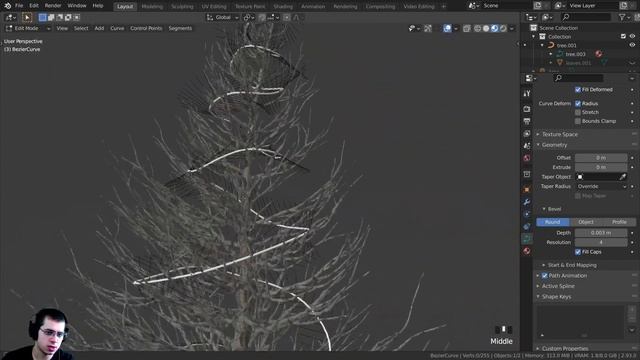Image resolution: width=640 pixels, height=360 pixels.
Task: Open the Window menu
Action: [x=77, y=6]
